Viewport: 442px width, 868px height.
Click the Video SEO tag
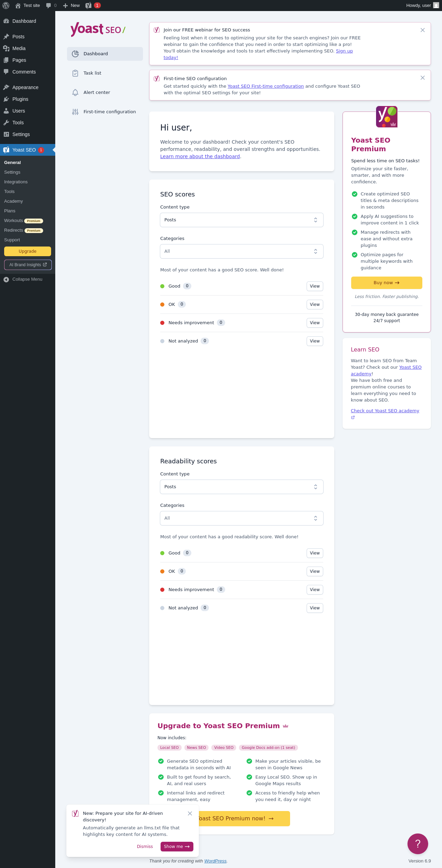[224, 748]
